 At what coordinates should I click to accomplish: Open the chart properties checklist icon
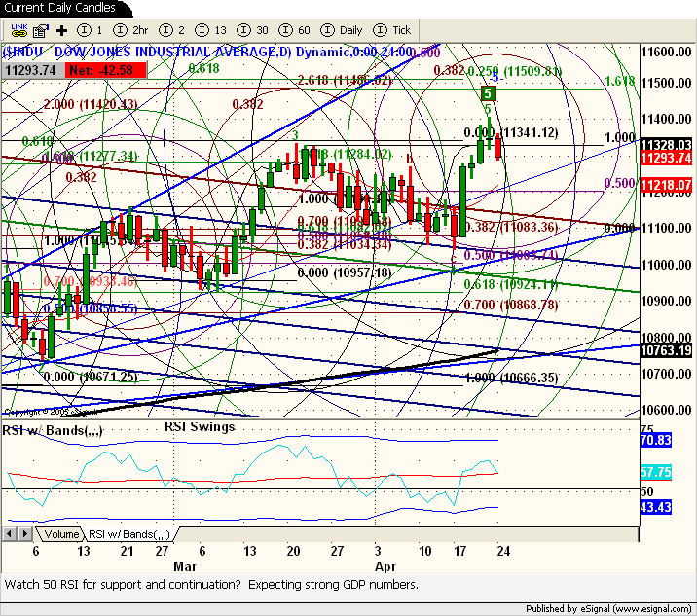tap(41, 30)
